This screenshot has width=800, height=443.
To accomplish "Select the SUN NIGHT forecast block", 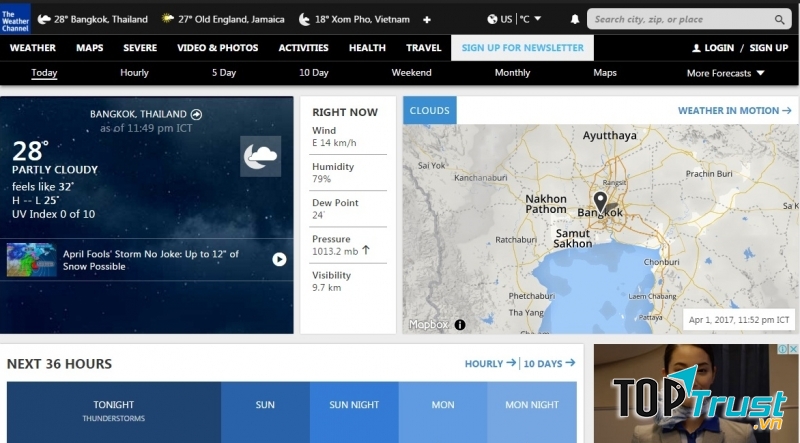I will tap(354, 412).
